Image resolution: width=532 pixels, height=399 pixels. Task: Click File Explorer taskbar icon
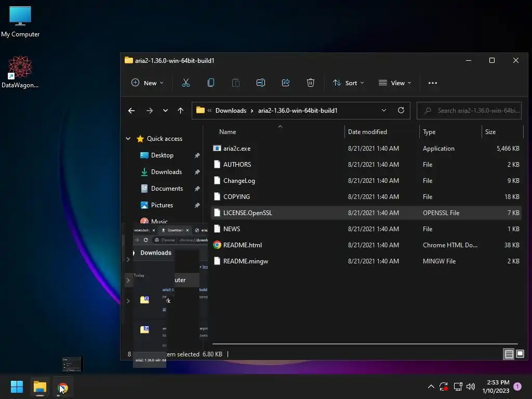(39, 387)
